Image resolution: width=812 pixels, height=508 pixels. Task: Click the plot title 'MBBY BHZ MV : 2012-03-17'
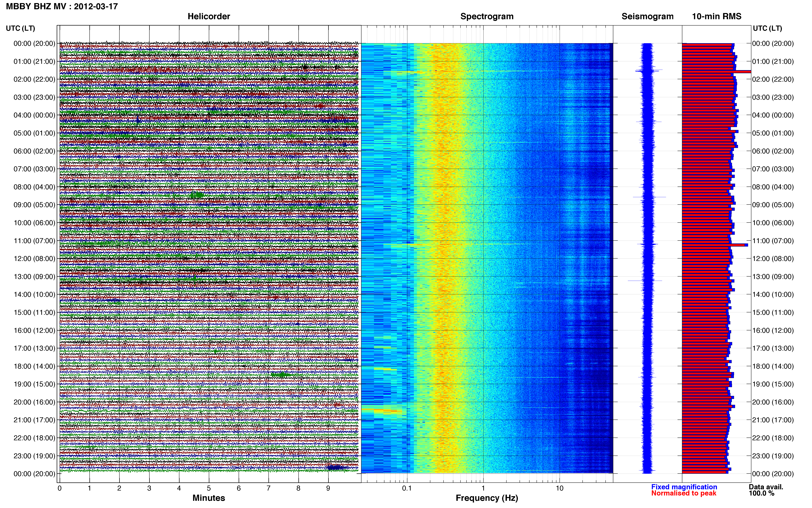pos(62,6)
